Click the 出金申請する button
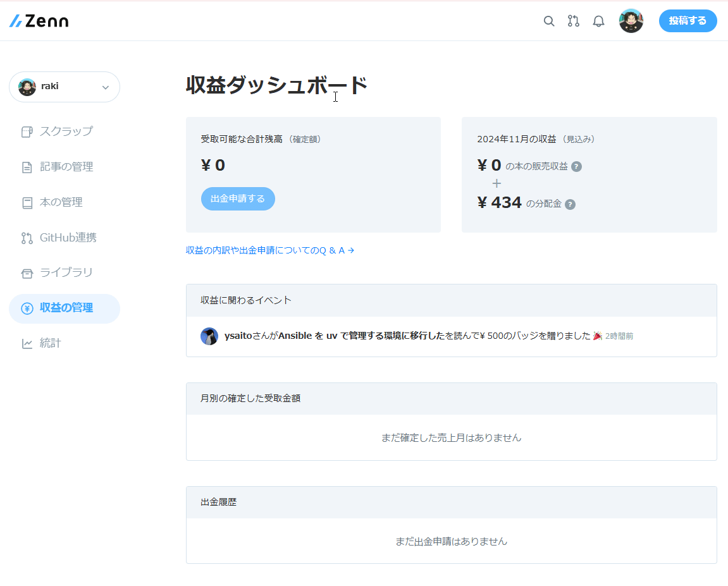The image size is (728, 586). 238,198
